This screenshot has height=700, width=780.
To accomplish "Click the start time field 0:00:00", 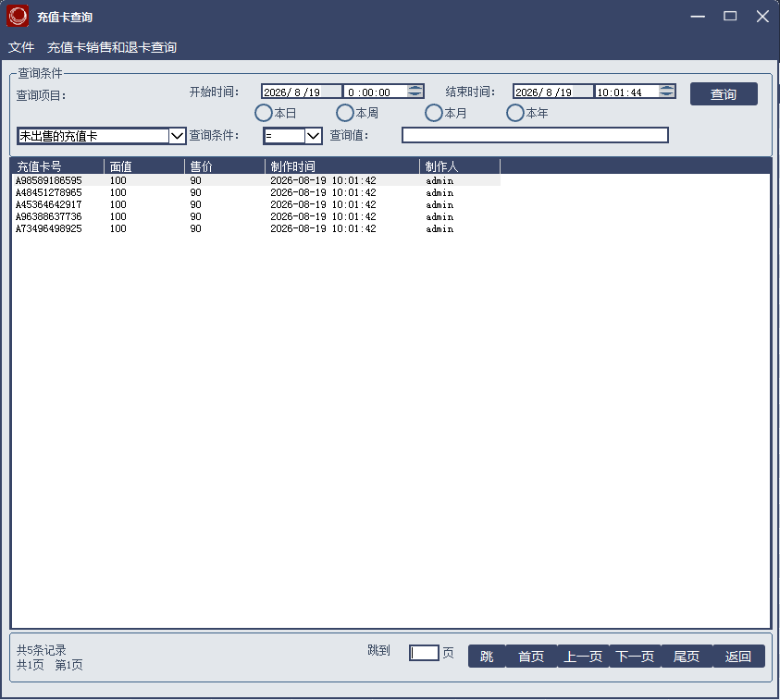I will (x=376, y=92).
